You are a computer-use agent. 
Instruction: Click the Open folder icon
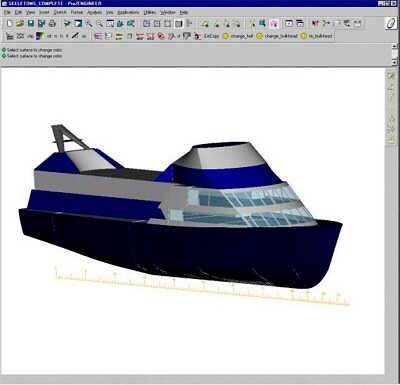pos(20,24)
